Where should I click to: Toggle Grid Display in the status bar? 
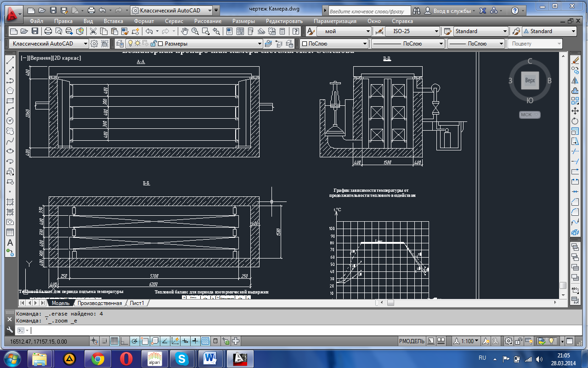click(x=114, y=341)
